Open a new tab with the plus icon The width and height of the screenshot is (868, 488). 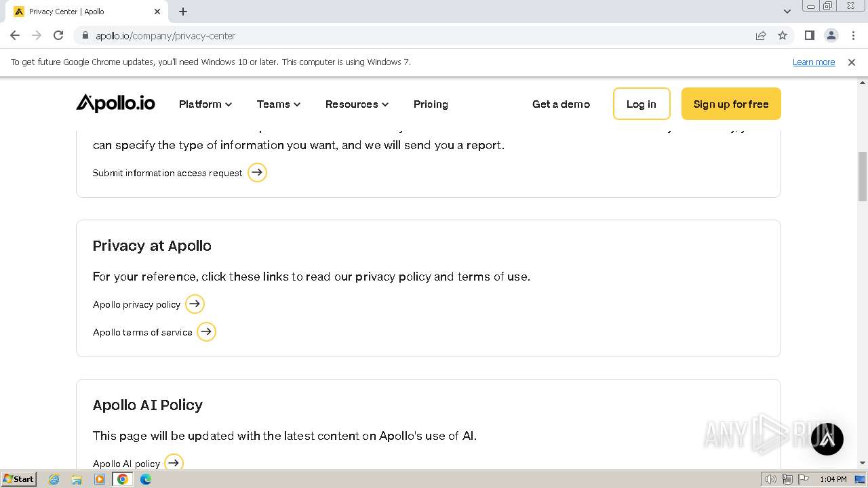[x=183, y=12]
